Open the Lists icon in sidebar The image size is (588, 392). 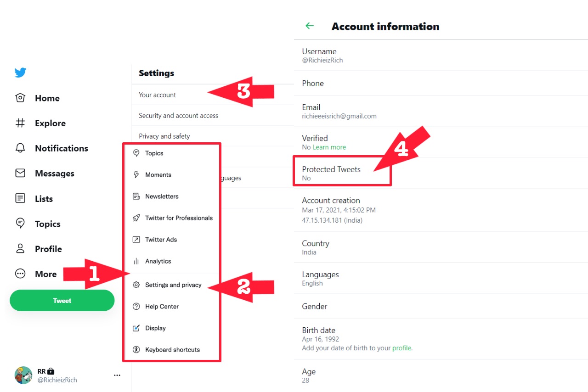(20, 198)
